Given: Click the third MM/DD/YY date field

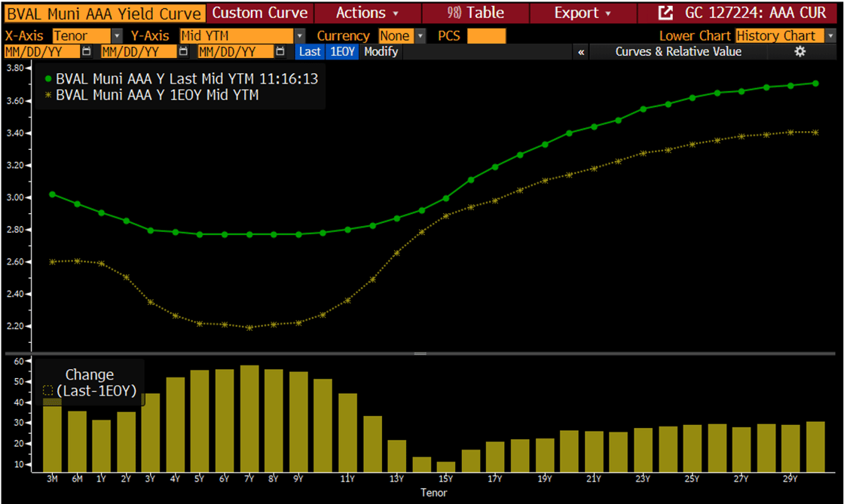Looking at the screenshot, I should pyautogui.click(x=236, y=52).
